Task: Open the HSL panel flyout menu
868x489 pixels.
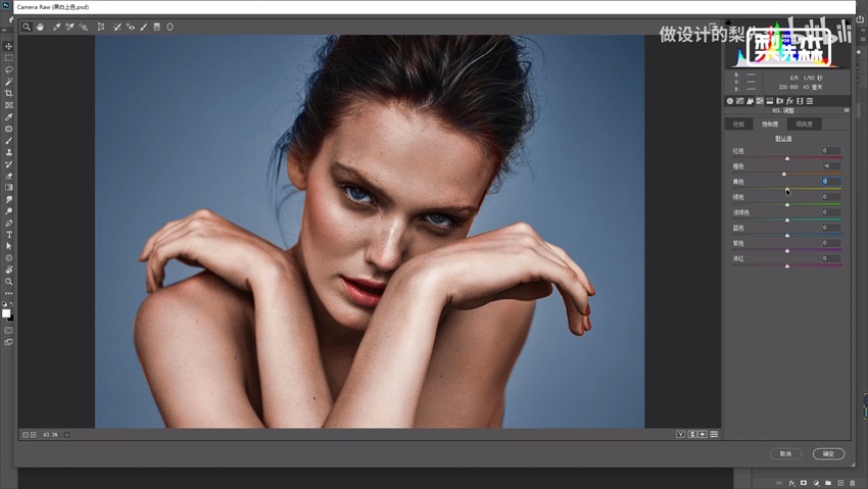Action: (x=846, y=111)
